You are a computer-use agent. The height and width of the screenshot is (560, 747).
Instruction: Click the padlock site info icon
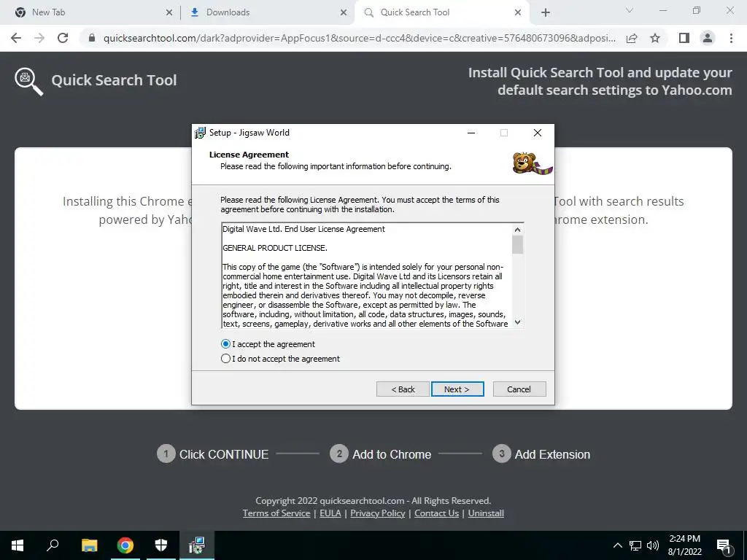click(92, 38)
